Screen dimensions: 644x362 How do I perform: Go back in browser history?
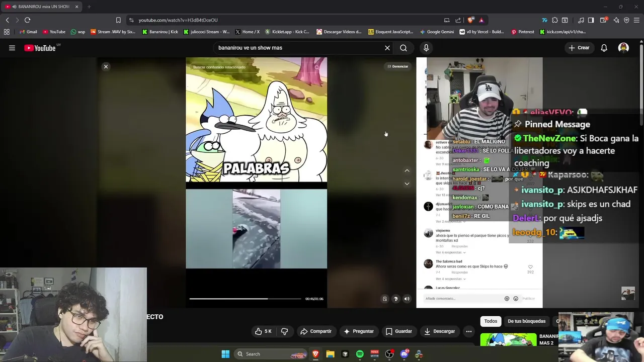(x=7, y=20)
